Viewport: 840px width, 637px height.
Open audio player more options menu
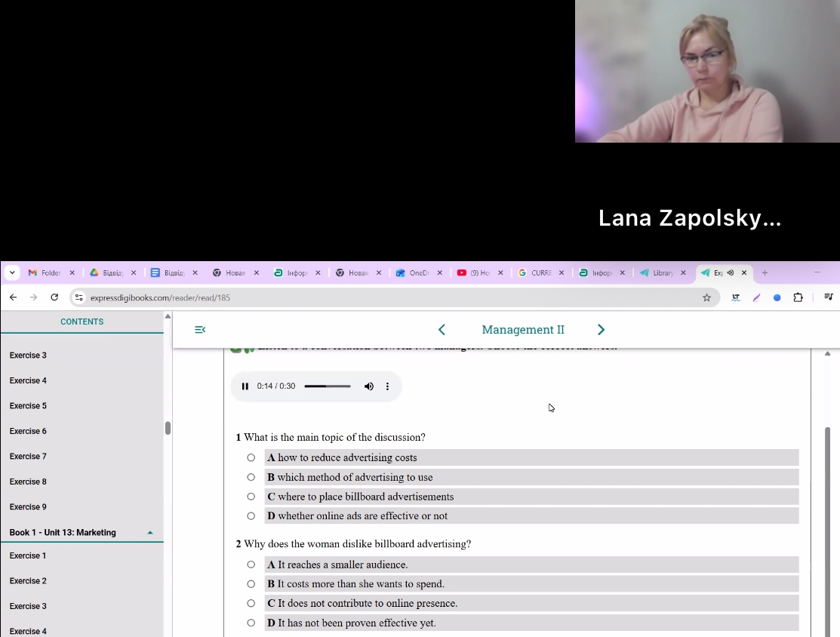coord(388,386)
